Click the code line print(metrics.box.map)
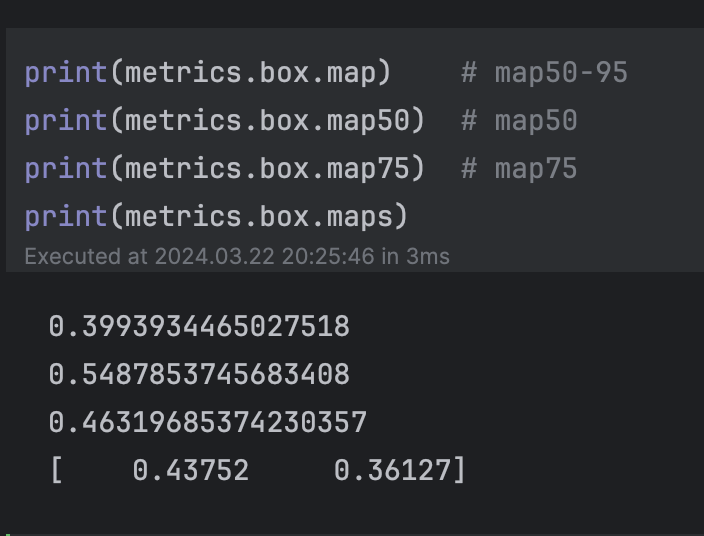704x536 pixels. tap(208, 73)
